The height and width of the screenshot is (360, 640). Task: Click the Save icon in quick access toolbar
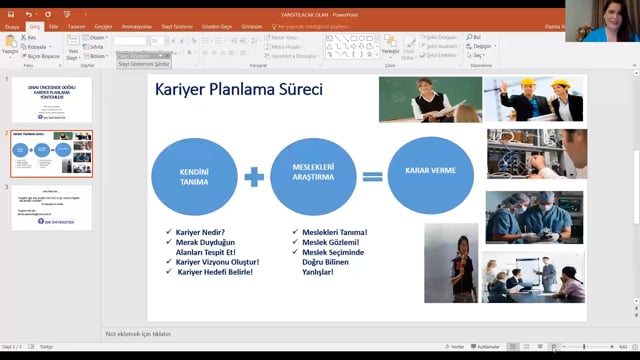(x=11, y=14)
